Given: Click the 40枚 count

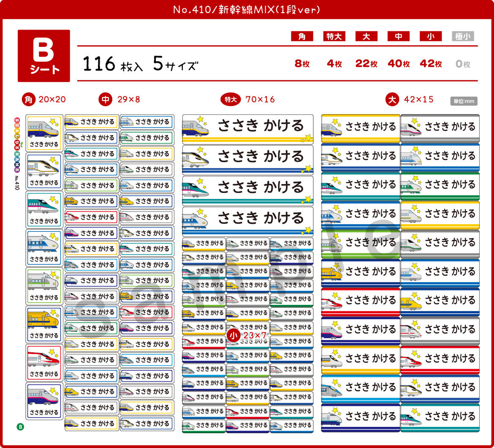Looking at the screenshot, I should [399, 64].
